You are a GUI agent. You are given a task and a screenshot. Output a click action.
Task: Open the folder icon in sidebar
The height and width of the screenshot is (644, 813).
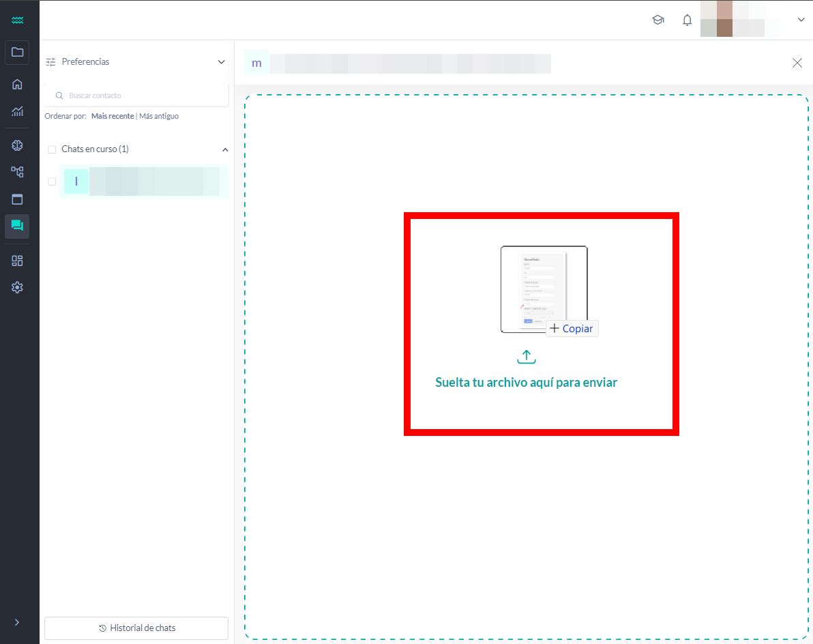point(17,53)
